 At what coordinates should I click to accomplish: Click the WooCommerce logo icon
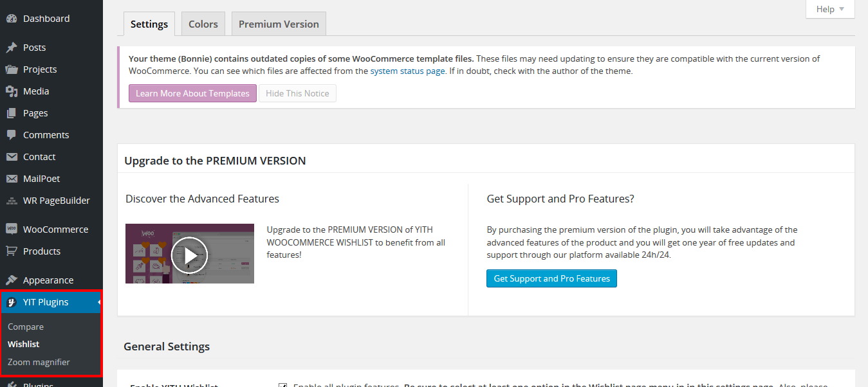12,230
